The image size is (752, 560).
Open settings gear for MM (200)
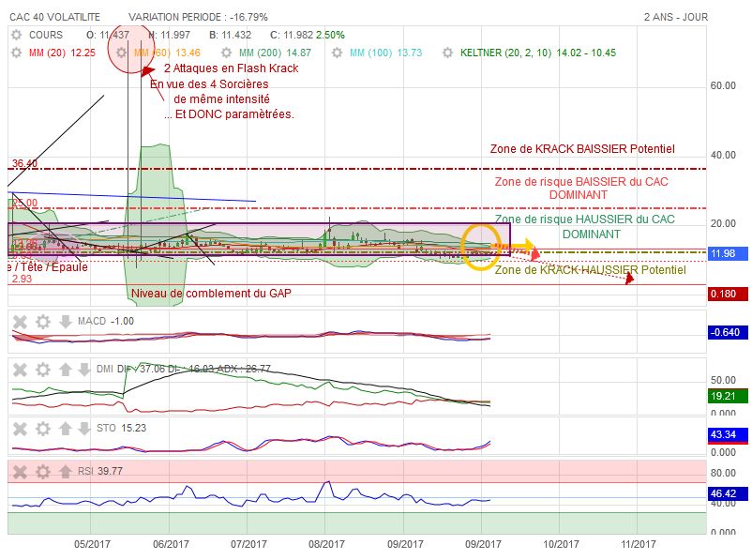point(226,53)
